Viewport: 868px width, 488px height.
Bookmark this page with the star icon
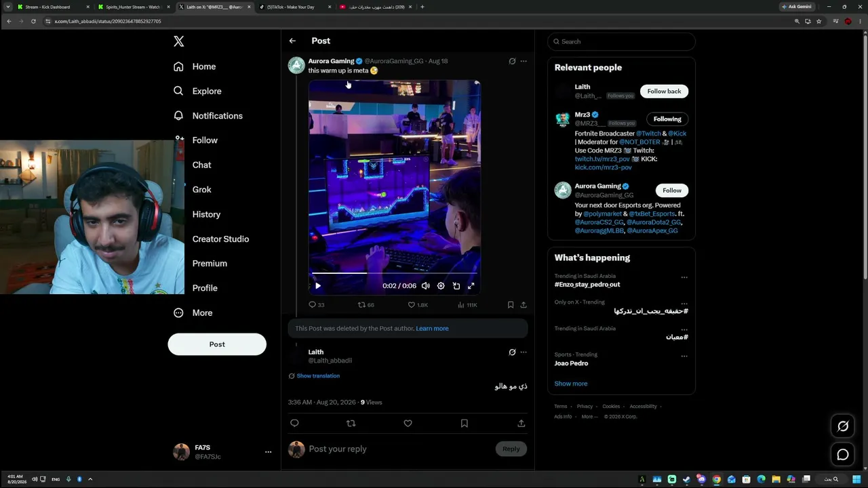818,21
